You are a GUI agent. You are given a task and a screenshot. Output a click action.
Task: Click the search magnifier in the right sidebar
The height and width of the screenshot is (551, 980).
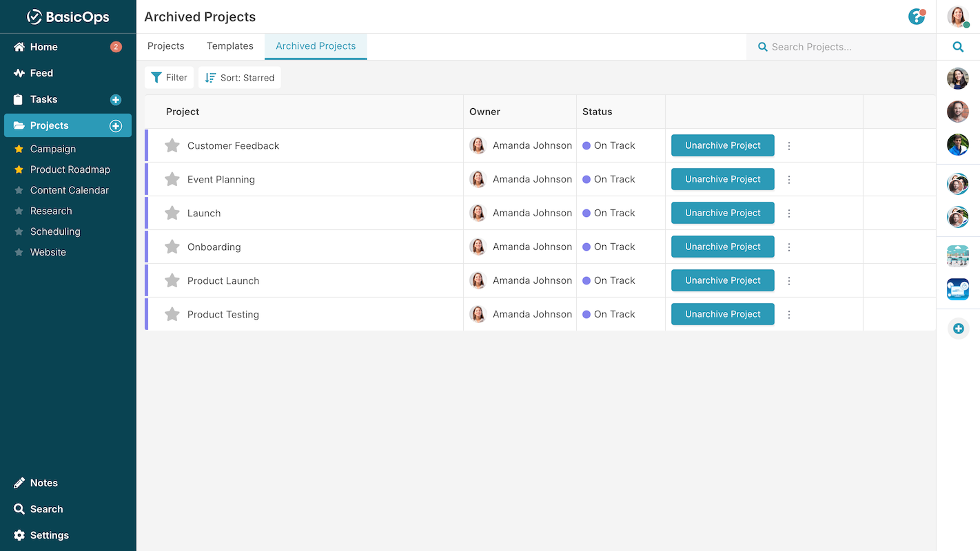958,47
